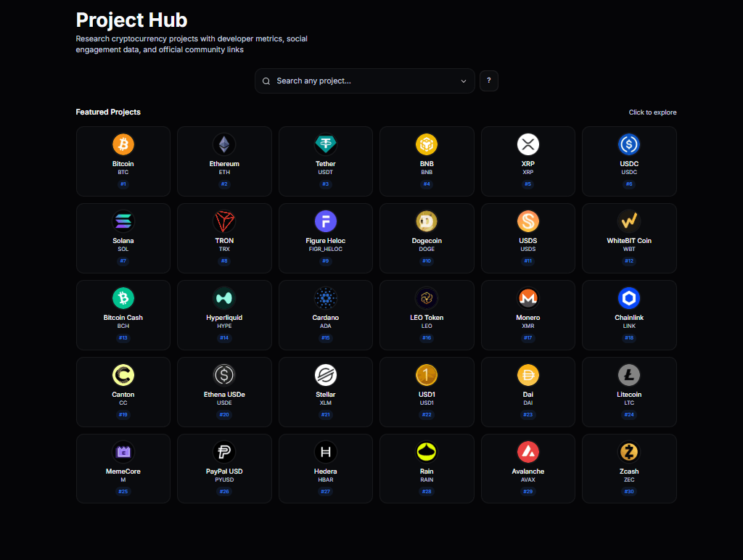Open the question mark help button
743x560 pixels.
coord(488,81)
